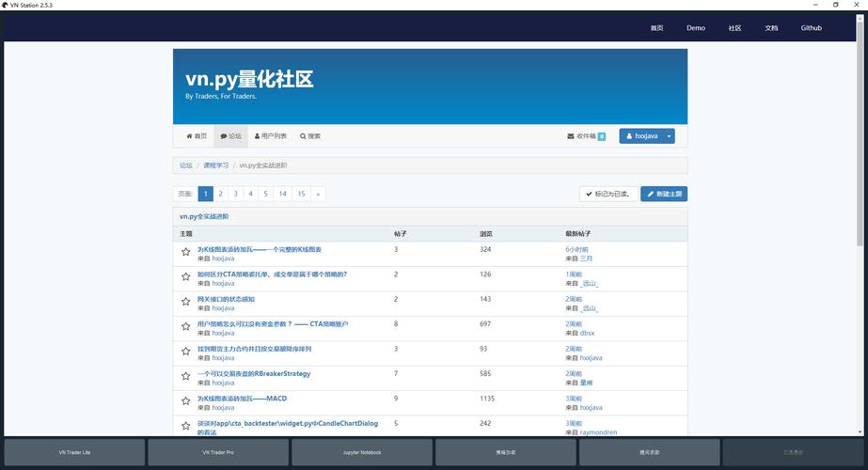Star the CandleChartDialog topic
868x470 pixels.
tap(185, 426)
